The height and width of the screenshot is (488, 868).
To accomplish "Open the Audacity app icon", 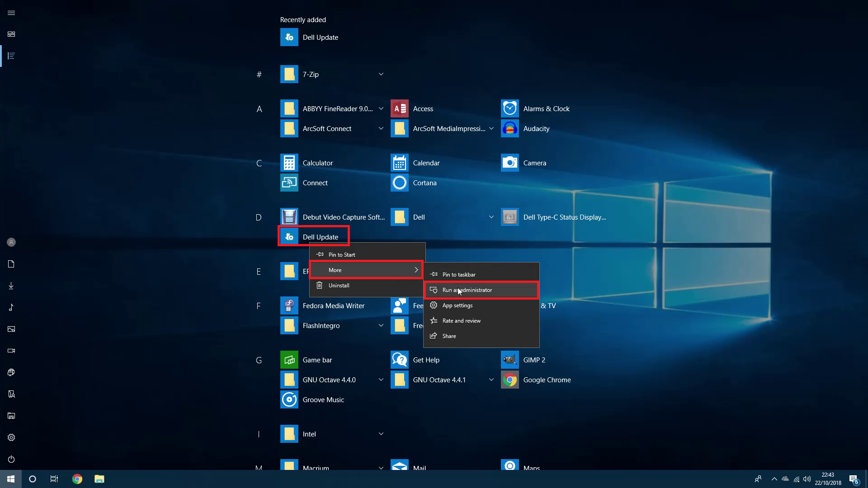I will pos(509,128).
